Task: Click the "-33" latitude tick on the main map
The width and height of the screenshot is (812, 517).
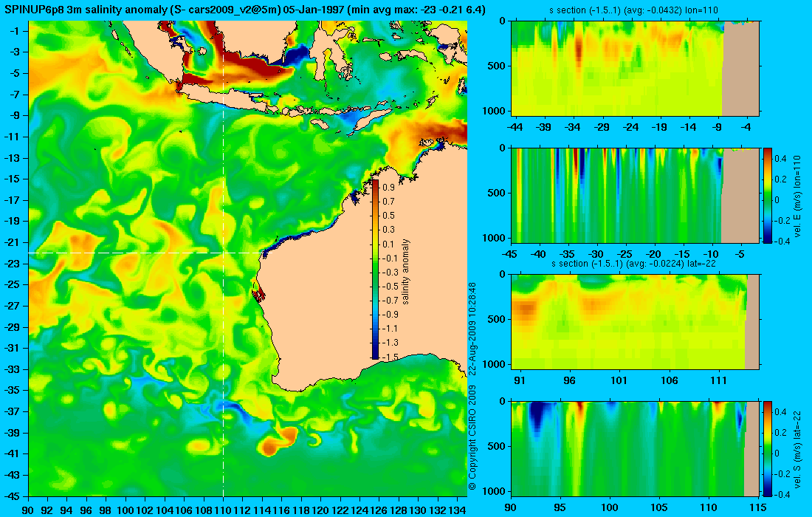Action: point(13,369)
